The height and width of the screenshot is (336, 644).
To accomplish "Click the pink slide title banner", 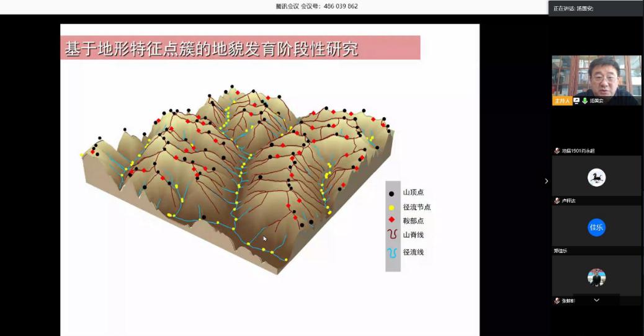I will tap(240, 48).
